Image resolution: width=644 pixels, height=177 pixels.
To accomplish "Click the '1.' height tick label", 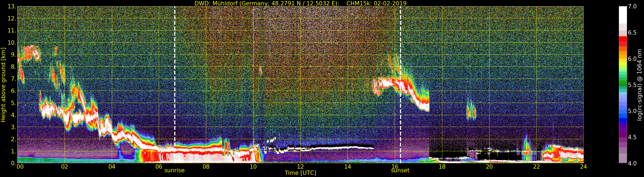I will (x=13, y=151).
